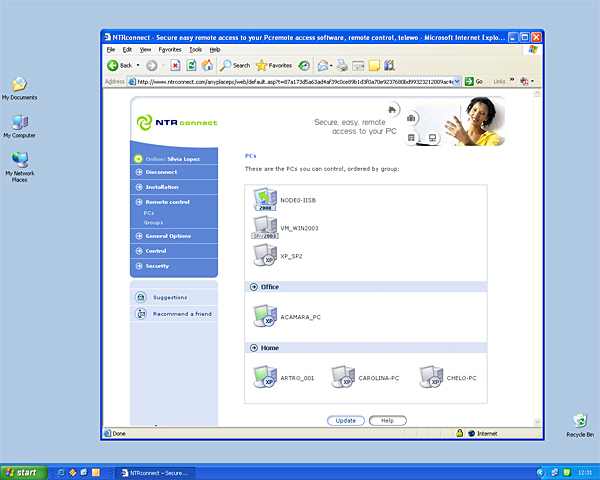
Task: Open the Recycle Bin desktop icon
Action: tap(580, 425)
